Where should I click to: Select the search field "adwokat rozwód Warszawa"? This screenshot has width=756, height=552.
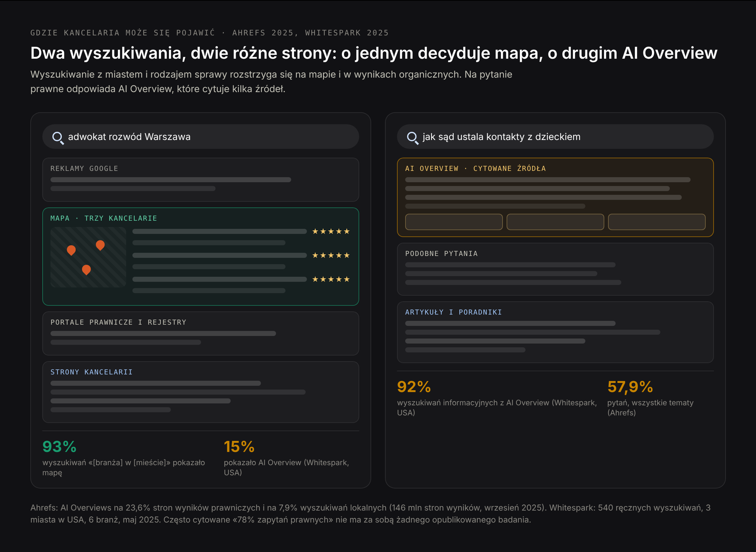pyautogui.click(x=200, y=137)
